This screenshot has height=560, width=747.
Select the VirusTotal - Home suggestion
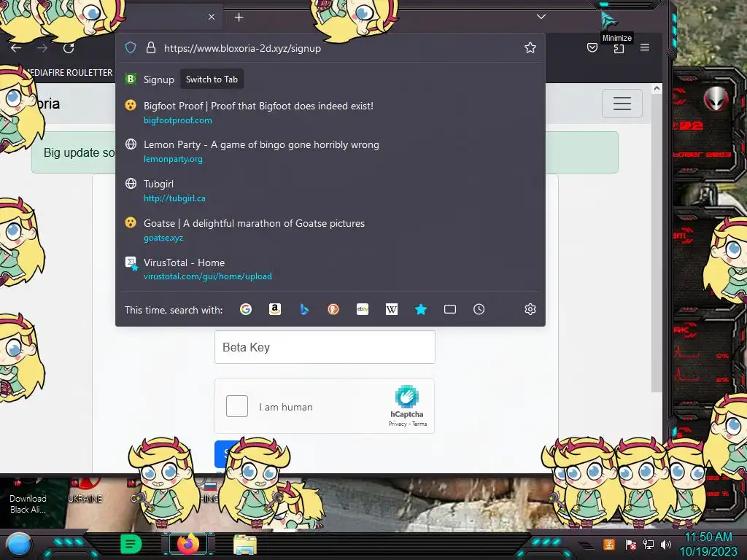click(330, 269)
